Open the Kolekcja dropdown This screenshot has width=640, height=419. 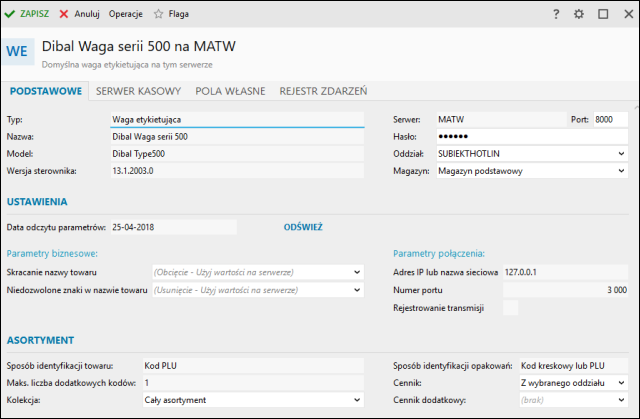pos(357,400)
